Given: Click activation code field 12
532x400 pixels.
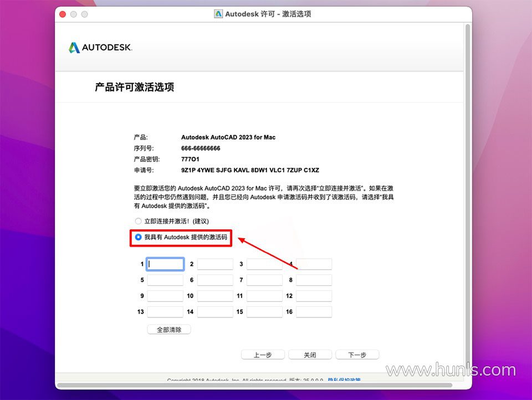Looking at the screenshot, I should pyautogui.click(x=314, y=296).
